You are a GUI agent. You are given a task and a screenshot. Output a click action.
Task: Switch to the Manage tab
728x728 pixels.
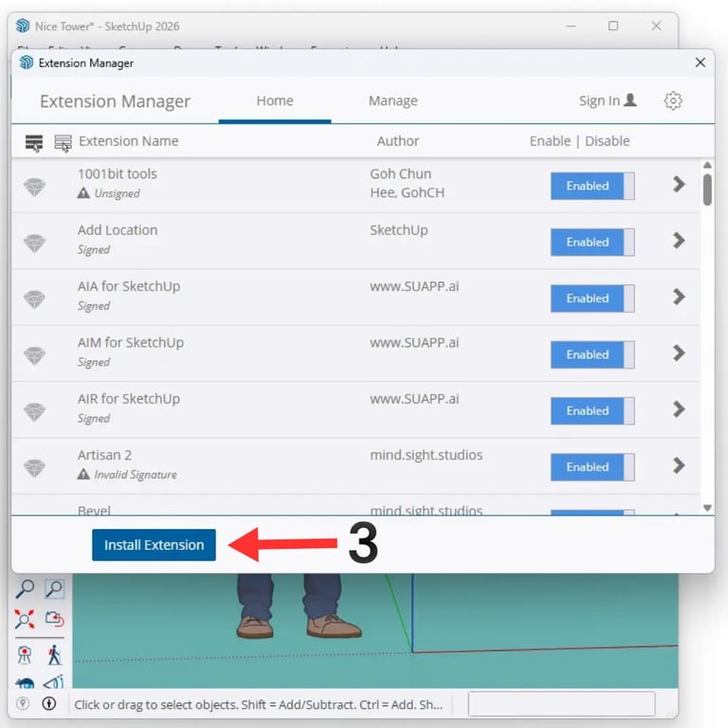pyautogui.click(x=392, y=100)
